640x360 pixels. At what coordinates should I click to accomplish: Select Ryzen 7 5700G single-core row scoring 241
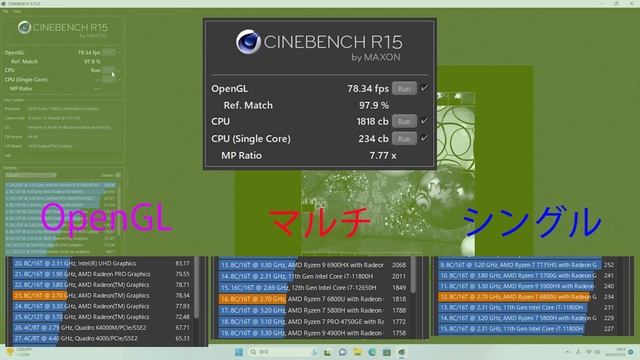click(x=527, y=276)
